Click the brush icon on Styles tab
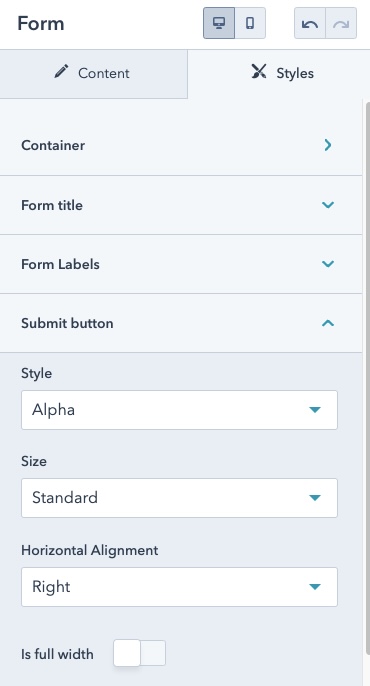The image size is (370, 686). [258, 71]
